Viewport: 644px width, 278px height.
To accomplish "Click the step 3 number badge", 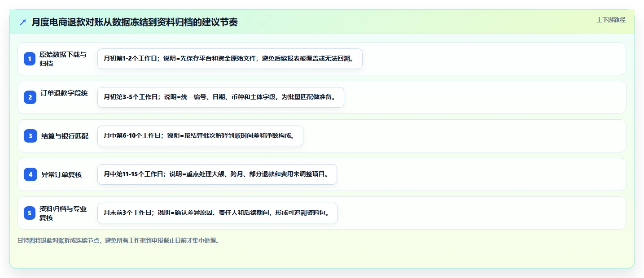I will point(31,136).
